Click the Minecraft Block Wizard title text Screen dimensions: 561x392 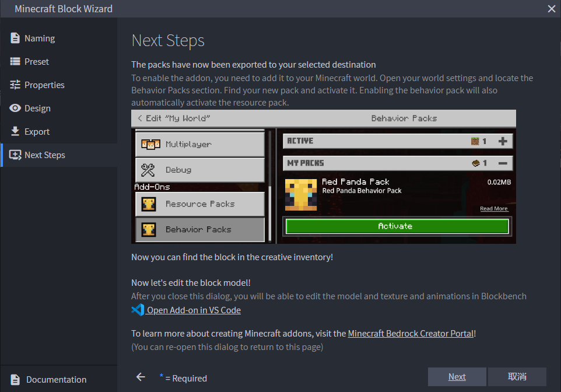click(64, 9)
